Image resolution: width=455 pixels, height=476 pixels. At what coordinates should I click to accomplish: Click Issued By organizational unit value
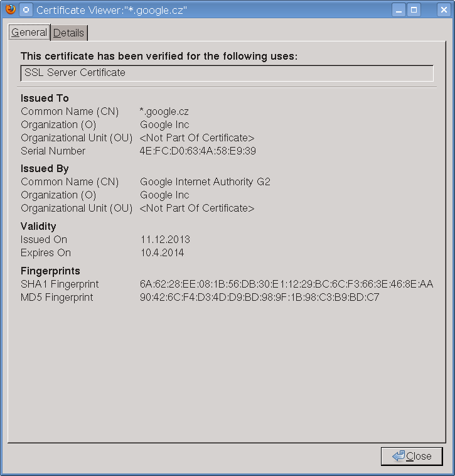pyautogui.click(x=197, y=208)
